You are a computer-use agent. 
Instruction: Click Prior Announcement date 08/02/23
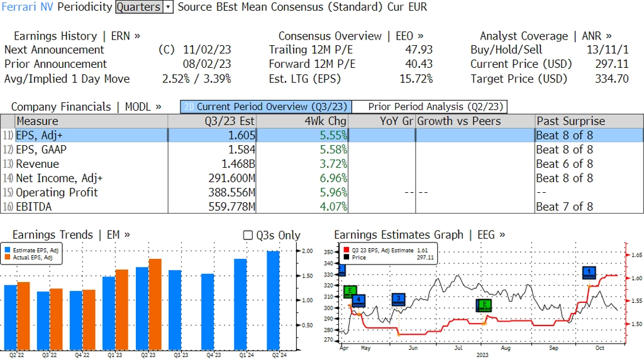tap(207, 64)
